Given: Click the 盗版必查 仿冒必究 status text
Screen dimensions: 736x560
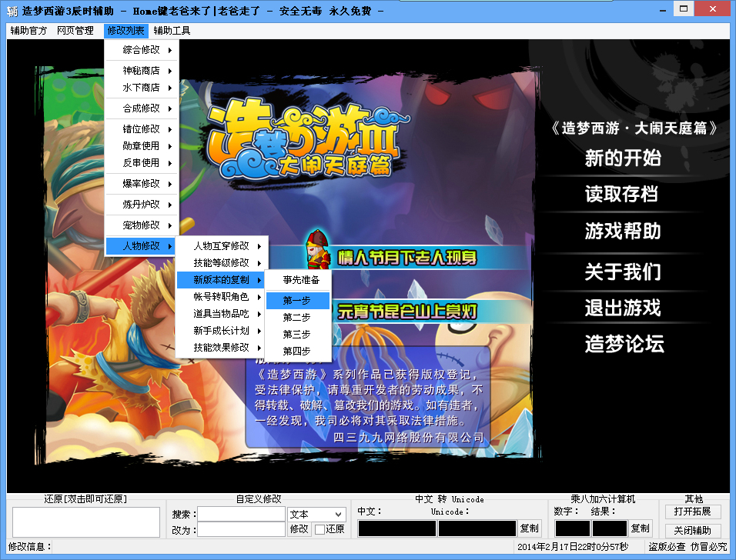Looking at the screenshot, I should pyautogui.click(x=688, y=547).
